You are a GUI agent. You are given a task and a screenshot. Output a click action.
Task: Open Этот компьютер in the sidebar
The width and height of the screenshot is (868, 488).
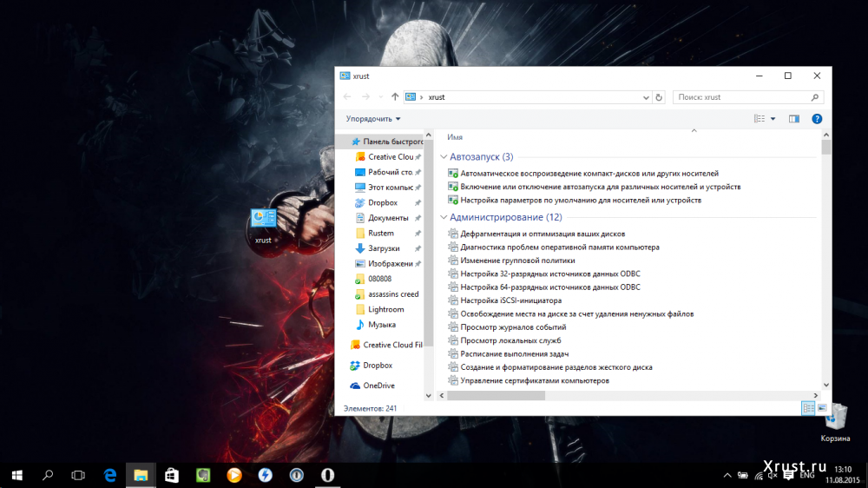[386, 188]
